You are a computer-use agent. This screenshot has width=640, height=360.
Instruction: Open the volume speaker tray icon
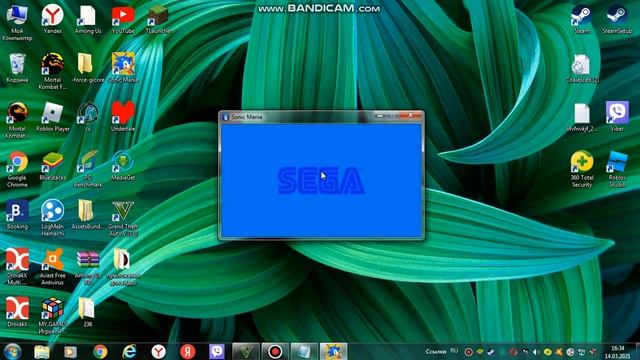536,352
